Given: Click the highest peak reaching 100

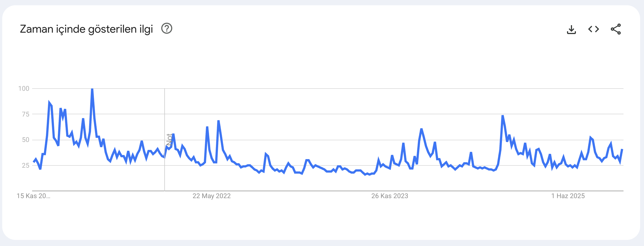Looking at the screenshot, I should point(92,89).
